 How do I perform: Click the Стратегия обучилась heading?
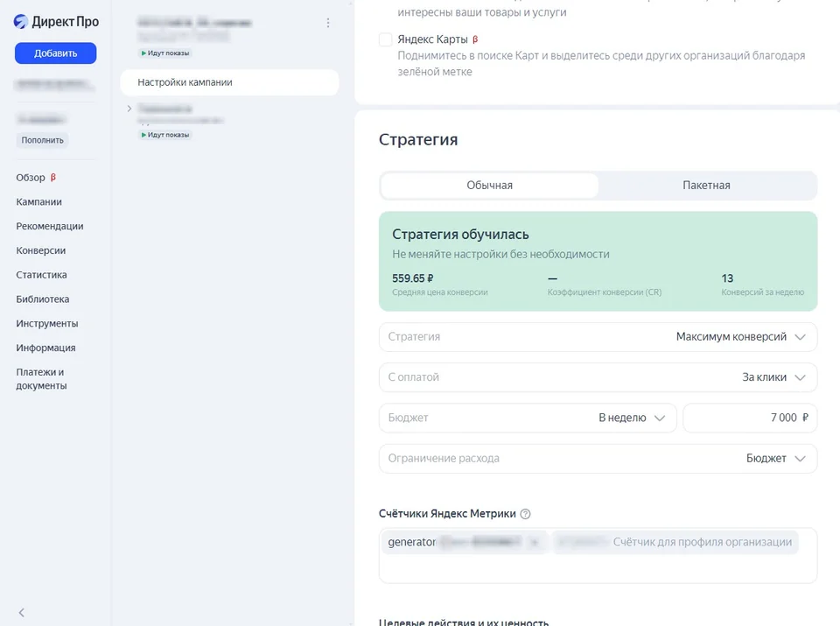460,235
